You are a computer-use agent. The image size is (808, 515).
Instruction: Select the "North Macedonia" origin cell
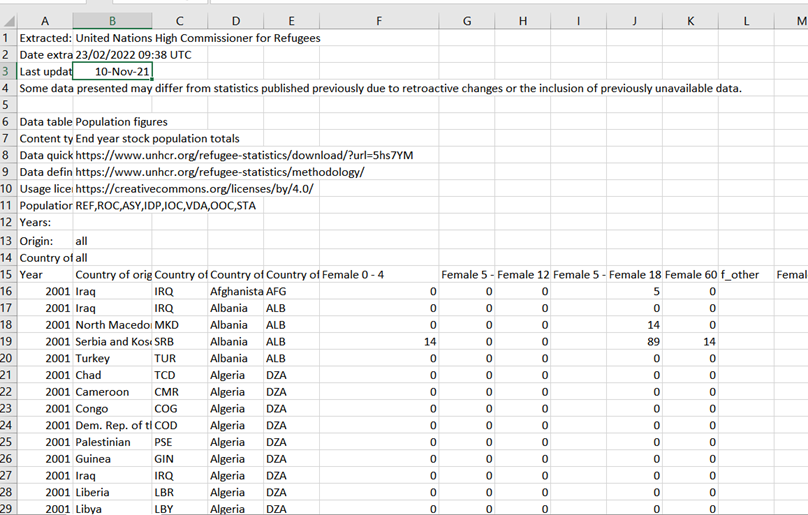(113, 325)
